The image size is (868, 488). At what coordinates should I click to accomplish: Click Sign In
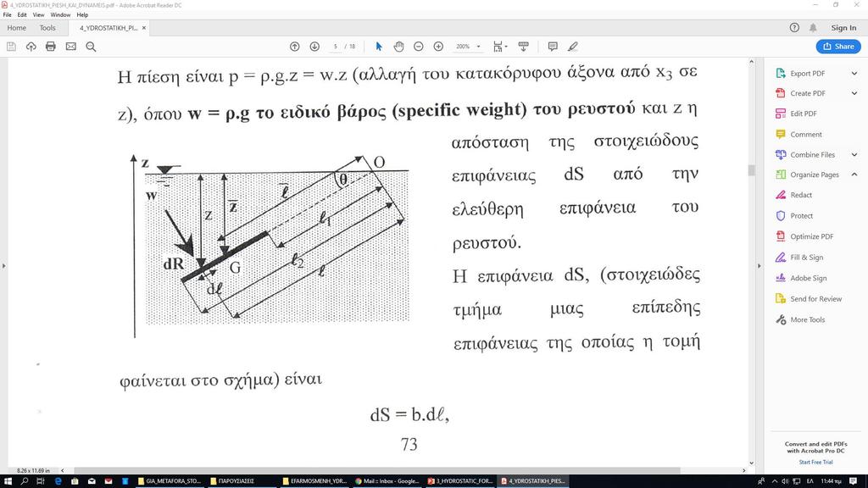pyautogui.click(x=843, y=28)
